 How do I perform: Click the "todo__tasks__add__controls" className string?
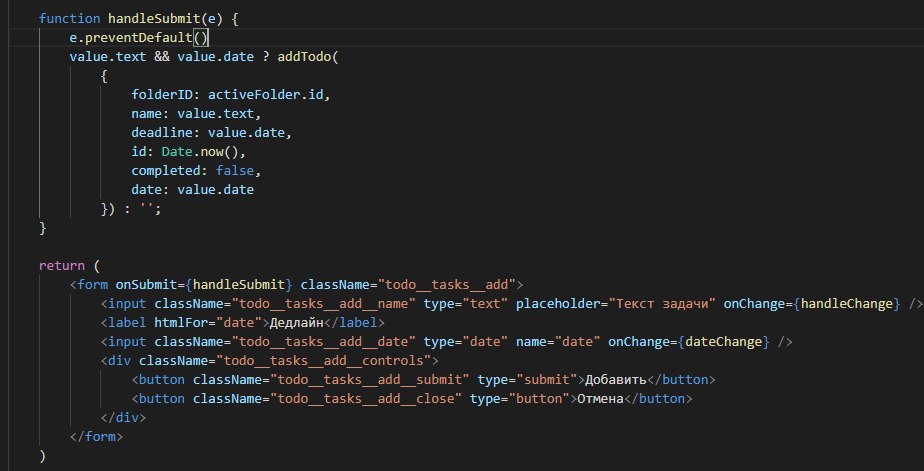(324, 360)
